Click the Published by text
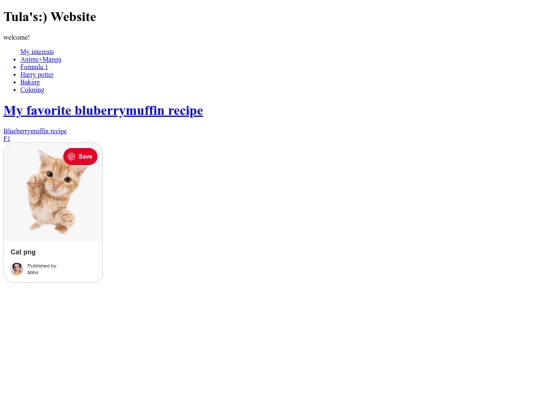Image resolution: width=540 pixels, height=405 pixels. click(x=42, y=266)
